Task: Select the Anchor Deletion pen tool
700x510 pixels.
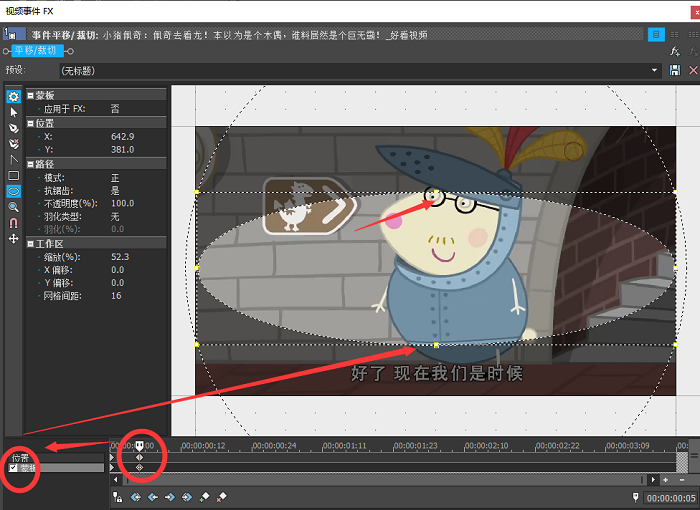Action: 14,144
